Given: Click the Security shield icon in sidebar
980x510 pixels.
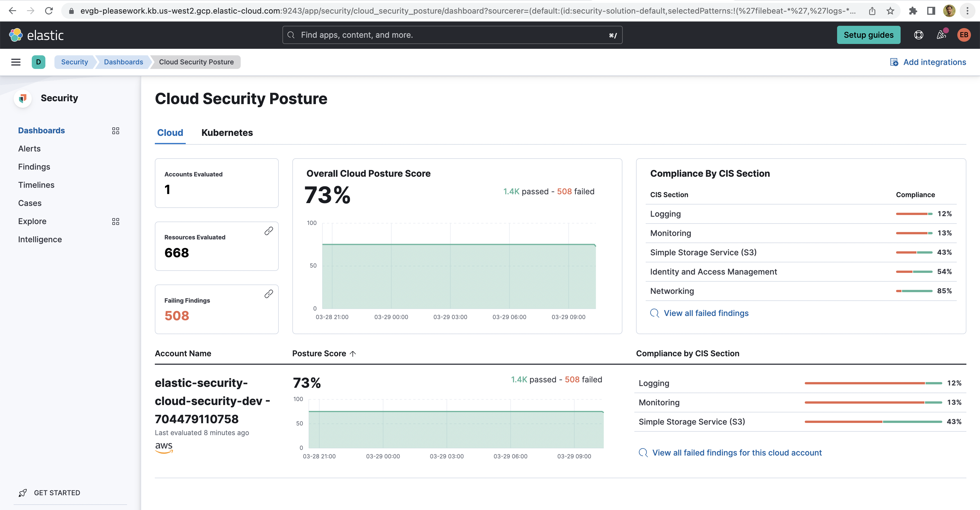Looking at the screenshot, I should (22, 98).
